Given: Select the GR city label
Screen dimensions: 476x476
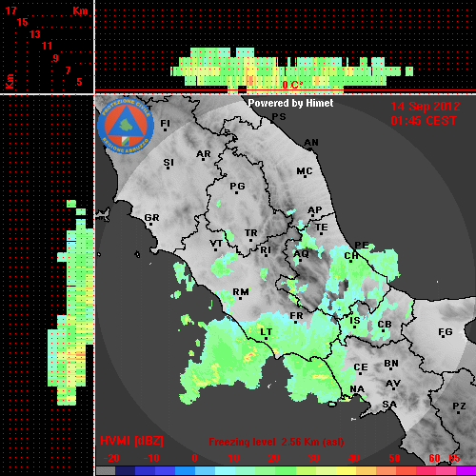Looking at the screenshot, I should [x=151, y=218].
